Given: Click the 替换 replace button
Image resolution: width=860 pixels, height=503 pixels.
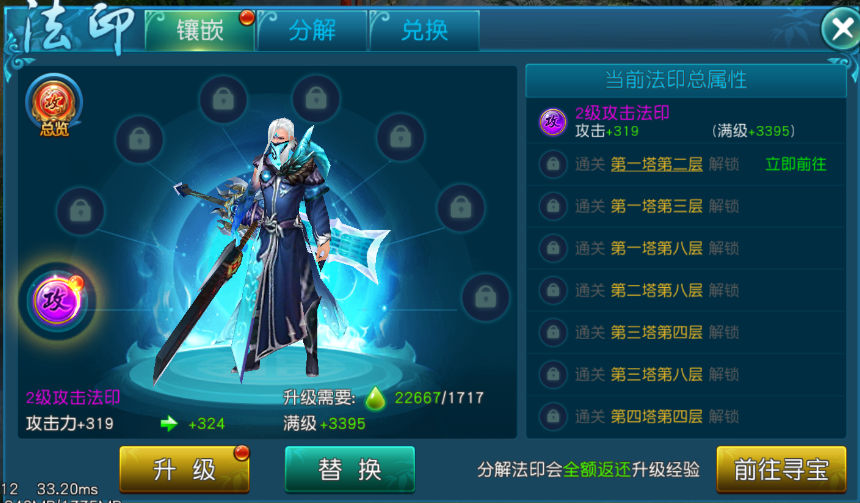Looking at the screenshot, I should pos(350,469).
